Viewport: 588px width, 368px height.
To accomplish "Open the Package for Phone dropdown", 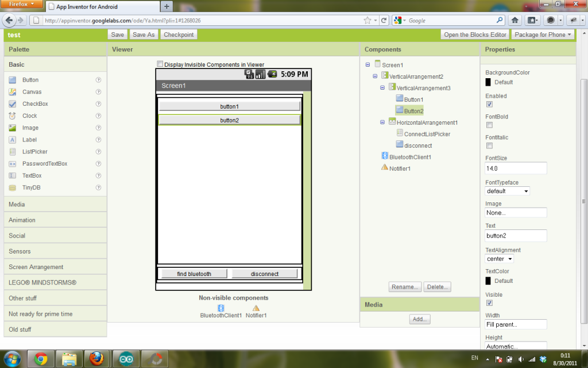I will pyautogui.click(x=543, y=34).
